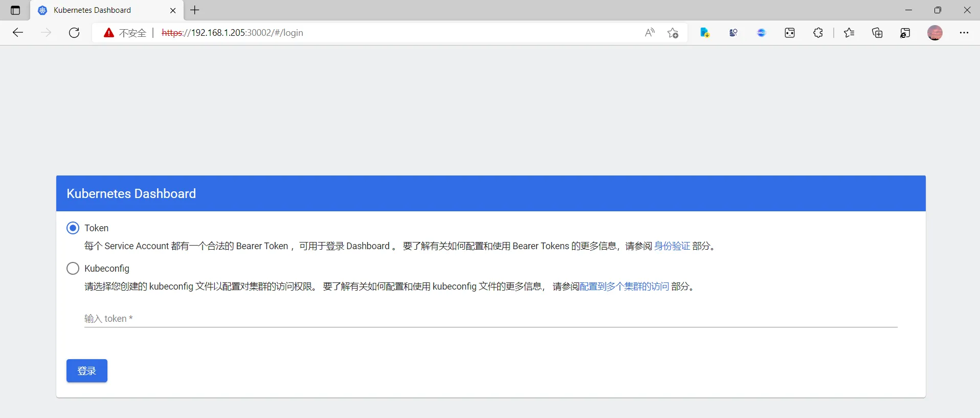This screenshot has height=418, width=980.
Task: Open the 配置到多个集群的访问 link
Action: tap(624, 287)
